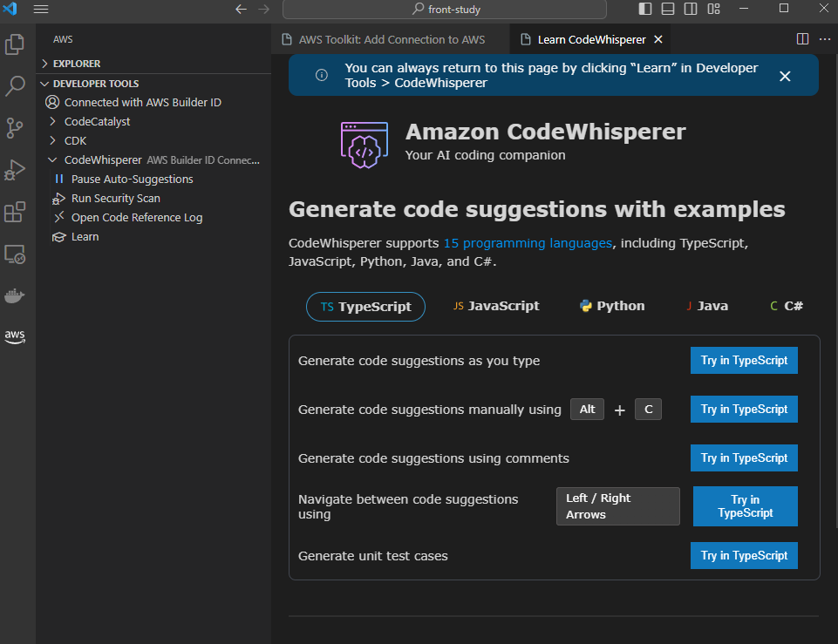Click the Left / Right Arrows key badge

(x=617, y=506)
